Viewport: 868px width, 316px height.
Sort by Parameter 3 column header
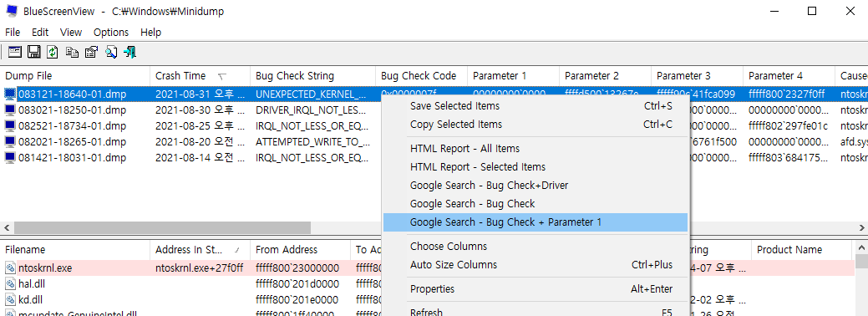[x=697, y=76]
